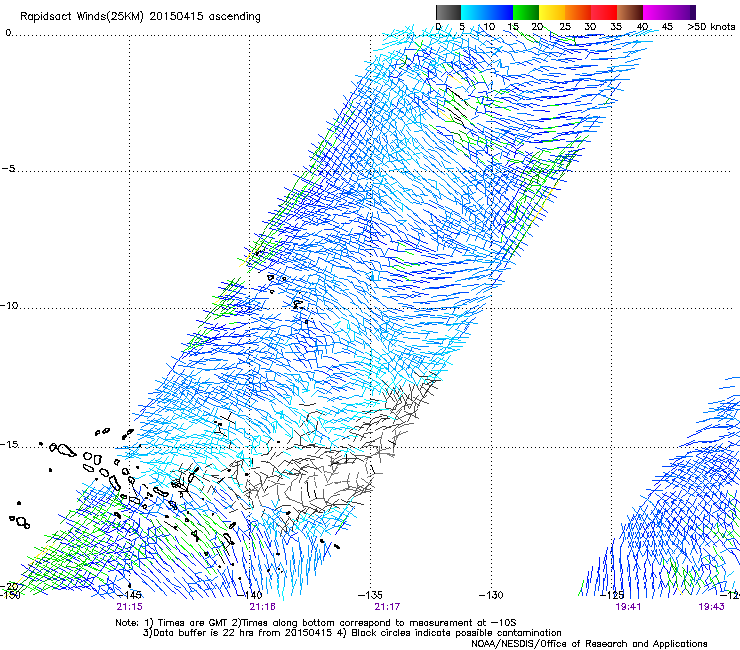Click the latitude label -10

pyautogui.click(x=9, y=305)
